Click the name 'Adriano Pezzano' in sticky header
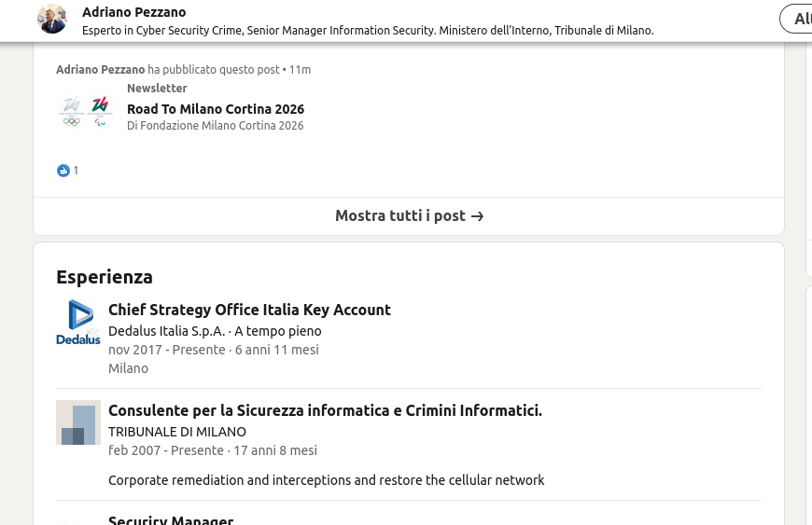Screen dimensions: 812x525 click(x=133, y=12)
